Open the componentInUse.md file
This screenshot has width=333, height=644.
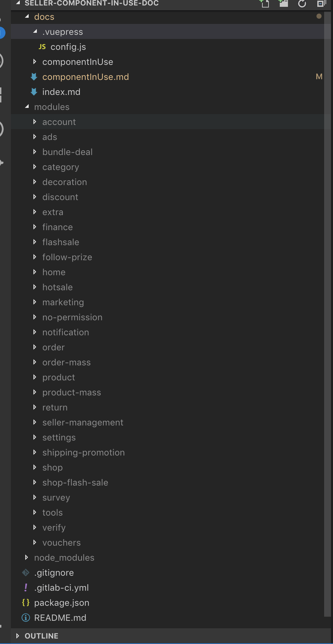(85, 77)
